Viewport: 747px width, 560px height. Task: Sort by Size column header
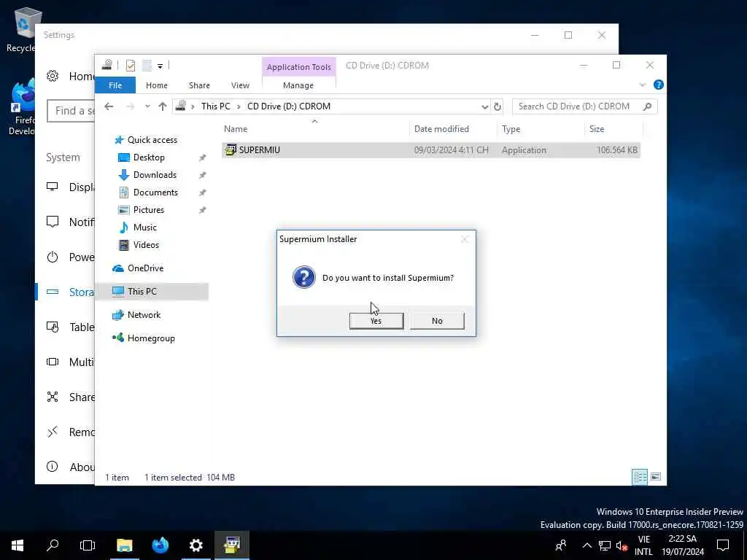614,128
